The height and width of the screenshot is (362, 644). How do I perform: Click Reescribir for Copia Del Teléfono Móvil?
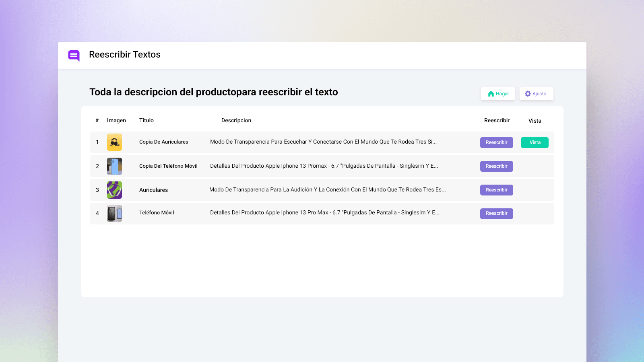pyautogui.click(x=496, y=166)
